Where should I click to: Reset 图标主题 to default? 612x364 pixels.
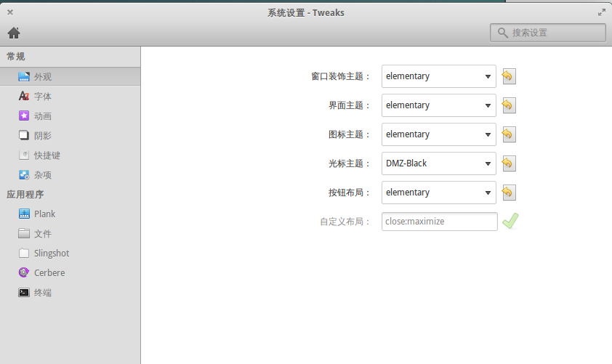[x=509, y=134]
